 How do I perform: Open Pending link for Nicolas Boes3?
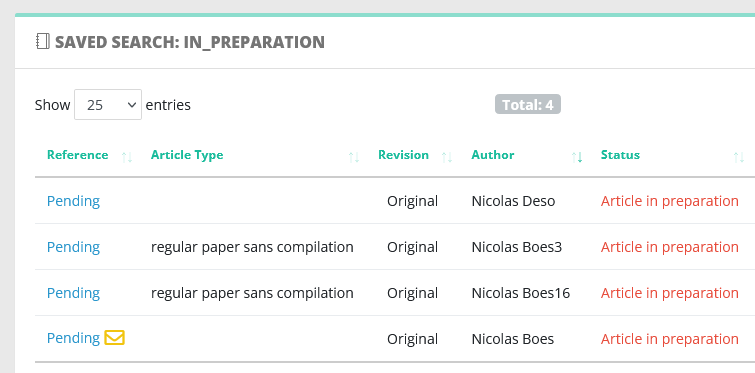(73, 247)
